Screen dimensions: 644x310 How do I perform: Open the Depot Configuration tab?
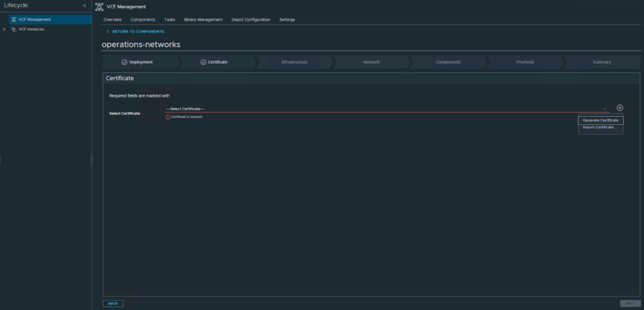pos(251,19)
